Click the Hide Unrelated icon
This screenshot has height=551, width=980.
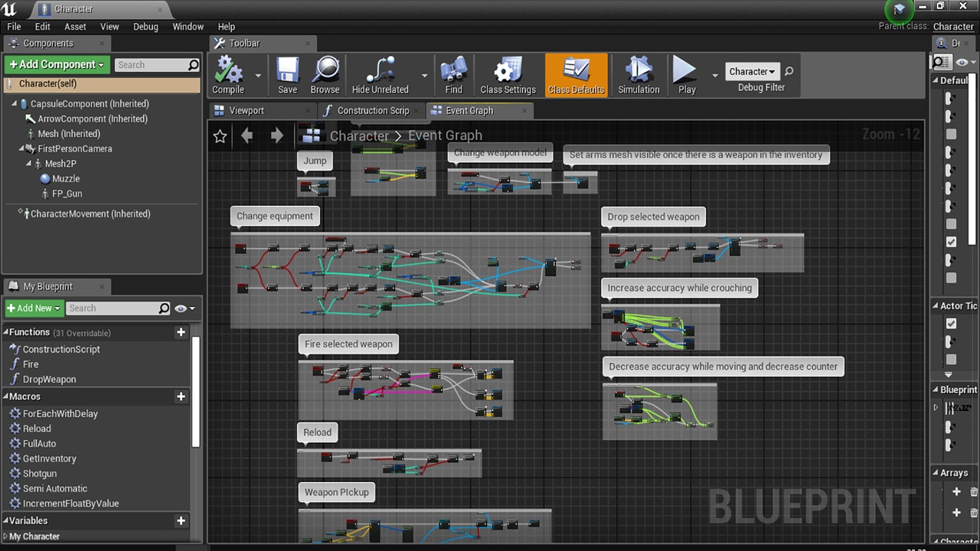380,71
